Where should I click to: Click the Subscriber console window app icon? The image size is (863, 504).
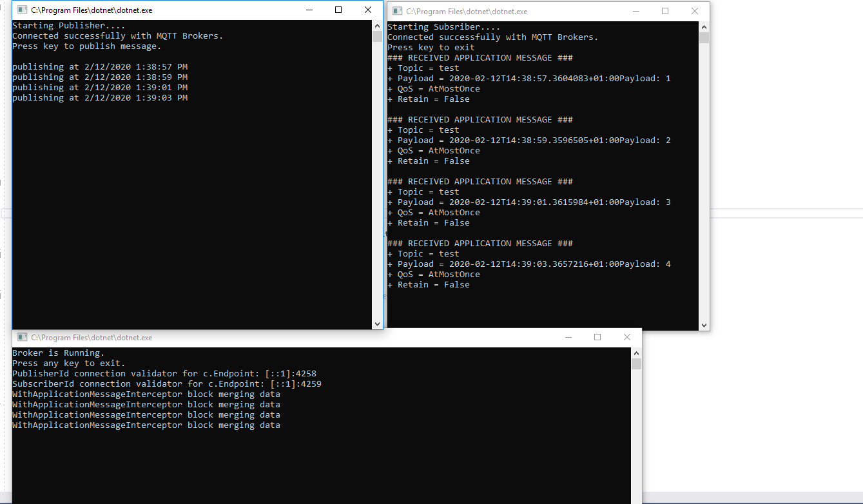click(397, 12)
